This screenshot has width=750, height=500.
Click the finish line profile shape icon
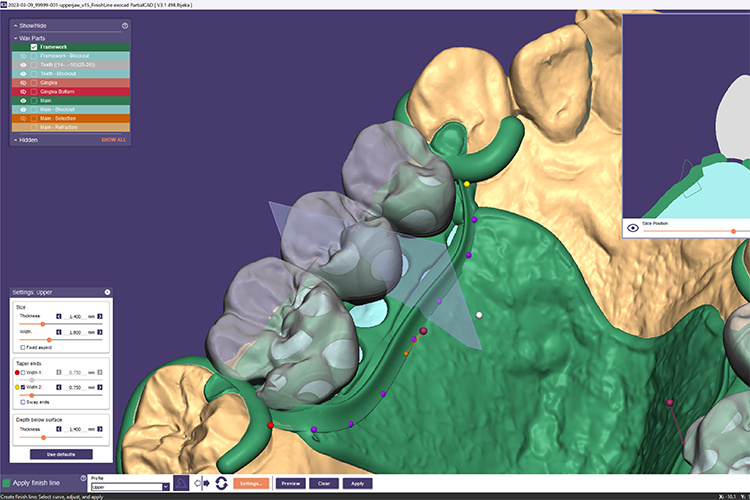point(181,483)
